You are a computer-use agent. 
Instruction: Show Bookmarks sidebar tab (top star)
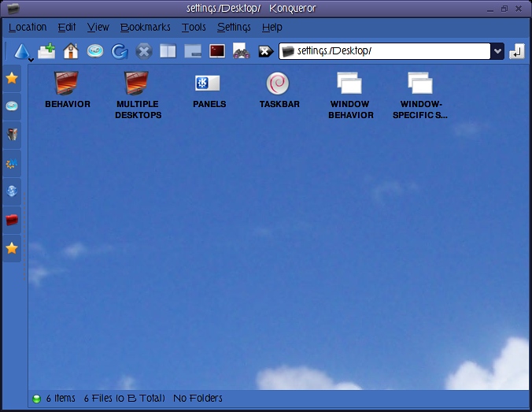(12, 78)
